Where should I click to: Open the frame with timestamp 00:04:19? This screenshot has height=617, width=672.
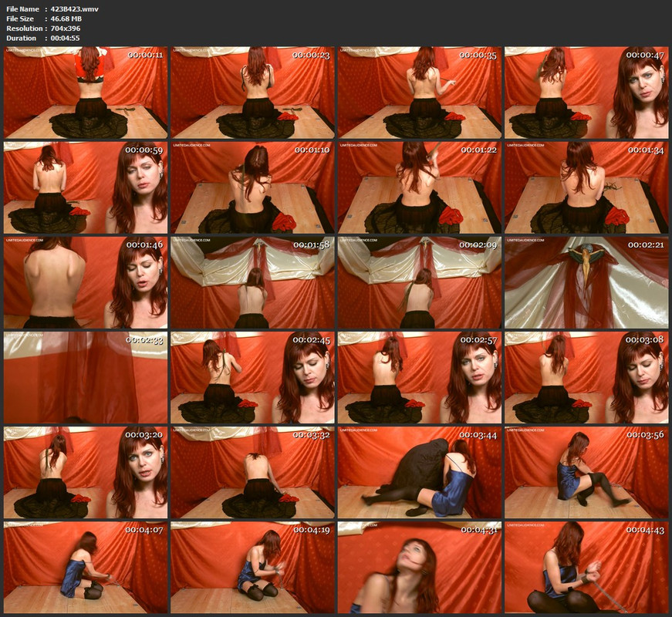(x=252, y=568)
